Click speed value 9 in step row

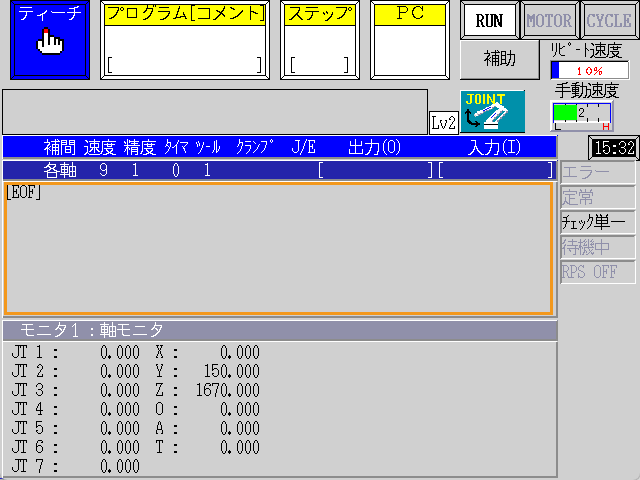(x=104, y=170)
